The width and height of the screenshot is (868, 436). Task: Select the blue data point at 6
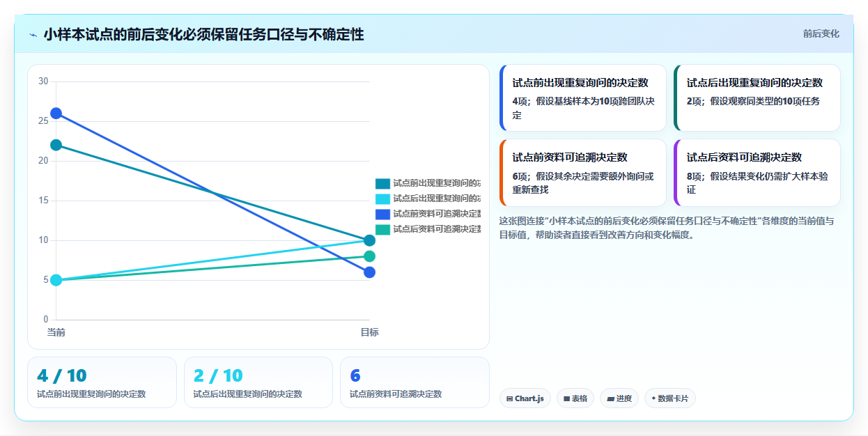click(370, 272)
